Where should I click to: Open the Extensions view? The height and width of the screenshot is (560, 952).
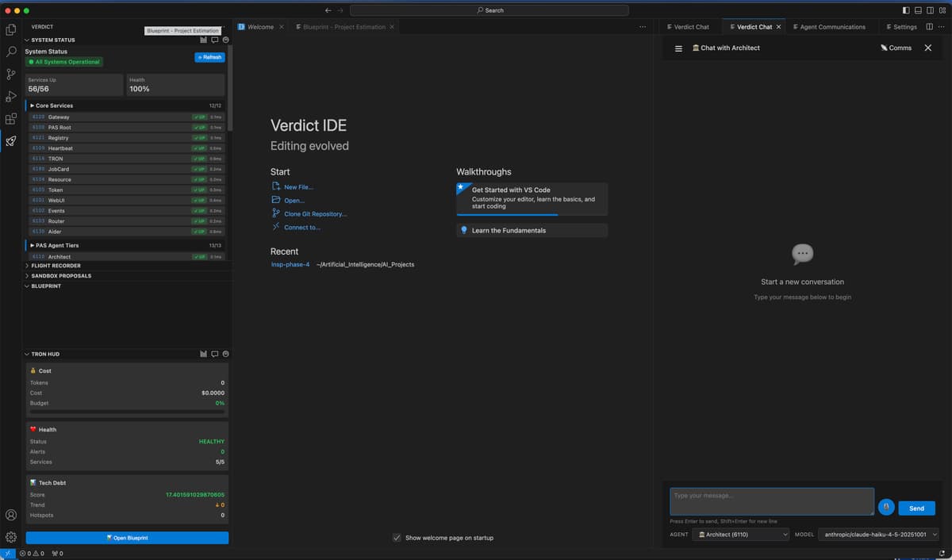coord(11,119)
